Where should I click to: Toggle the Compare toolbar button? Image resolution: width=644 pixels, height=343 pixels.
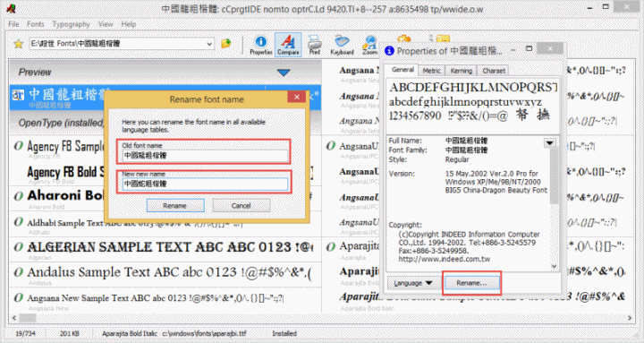pyautogui.click(x=288, y=45)
